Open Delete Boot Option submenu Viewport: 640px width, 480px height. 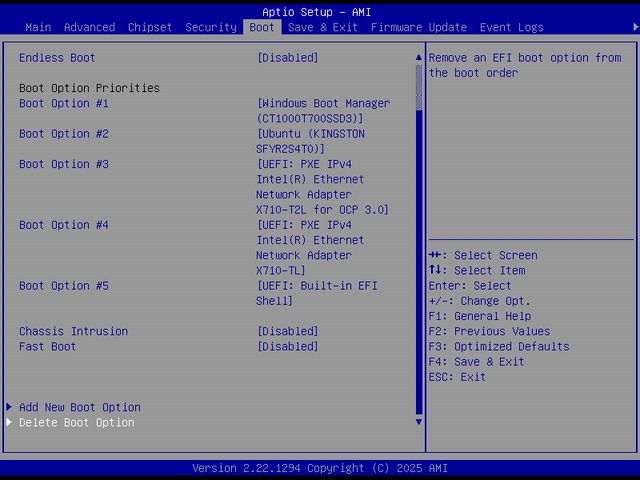tap(77, 422)
